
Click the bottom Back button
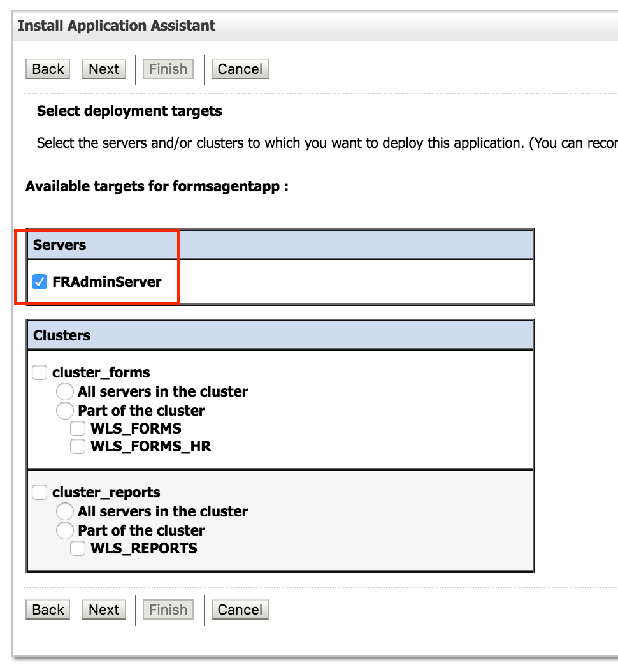click(47, 610)
